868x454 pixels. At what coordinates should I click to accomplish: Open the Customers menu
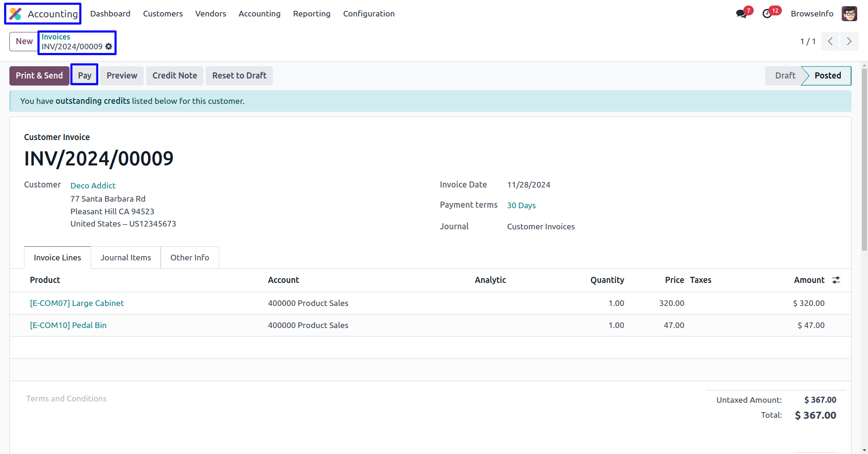[163, 14]
